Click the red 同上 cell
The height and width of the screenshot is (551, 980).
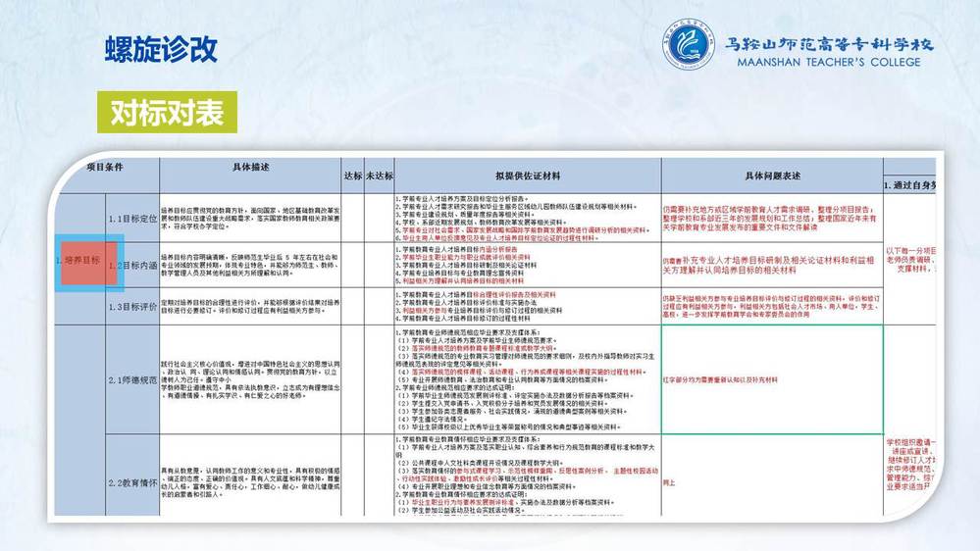(669, 483)
